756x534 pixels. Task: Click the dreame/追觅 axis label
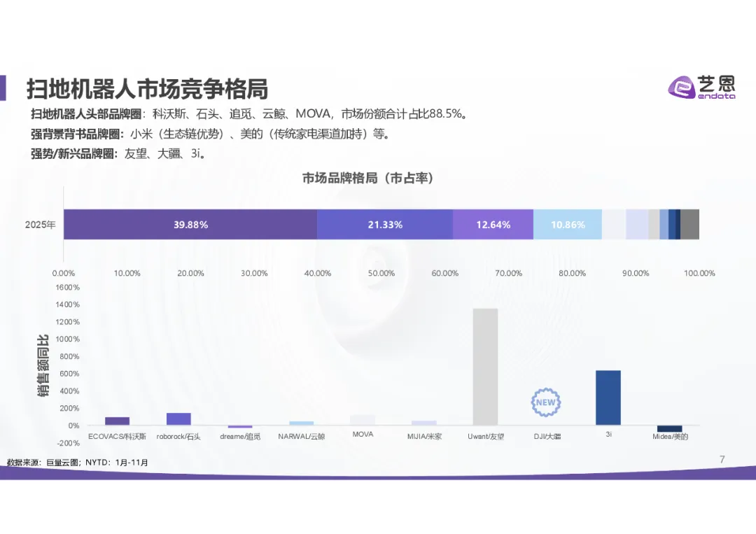(x=240, y=437)
